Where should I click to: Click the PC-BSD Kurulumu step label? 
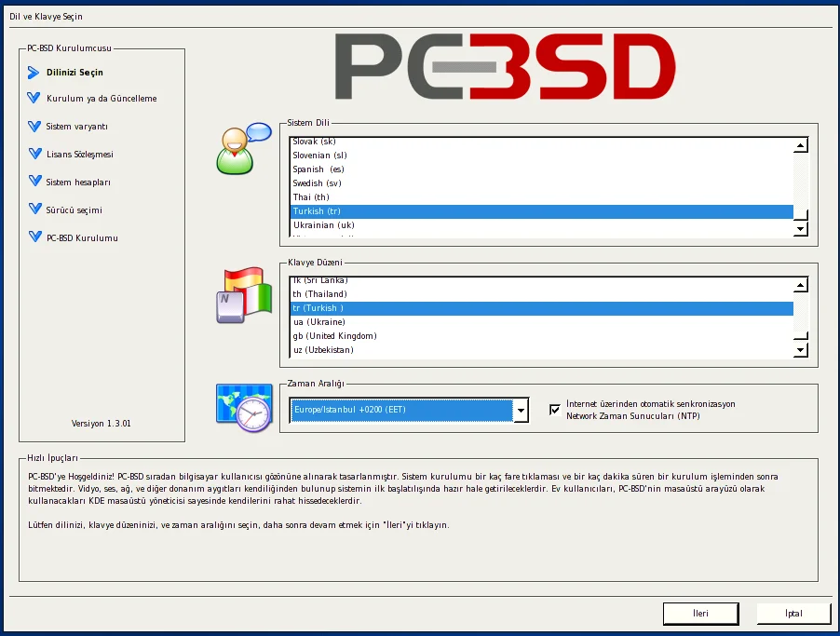(x=82, y=237)
